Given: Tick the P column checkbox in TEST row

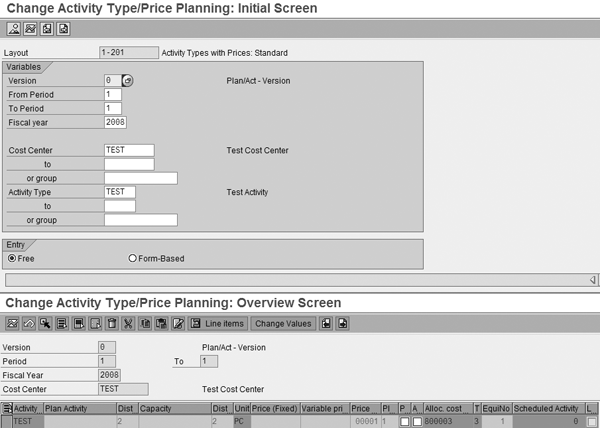Looking at the screenshot, I should click(x=404, y=421).
